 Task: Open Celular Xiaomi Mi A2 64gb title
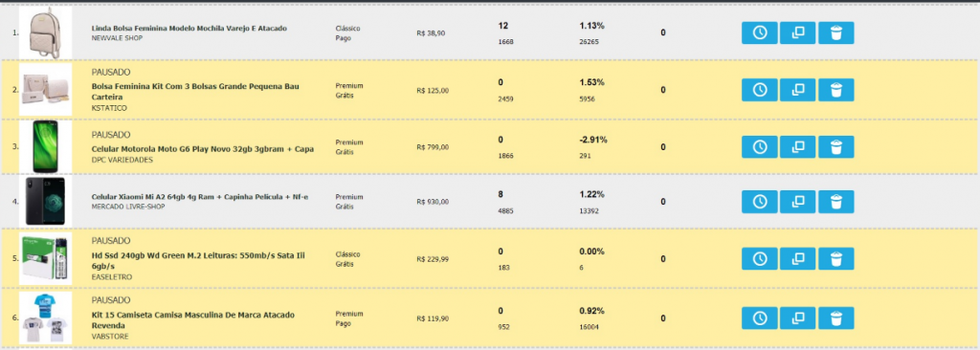click(200, 197)
